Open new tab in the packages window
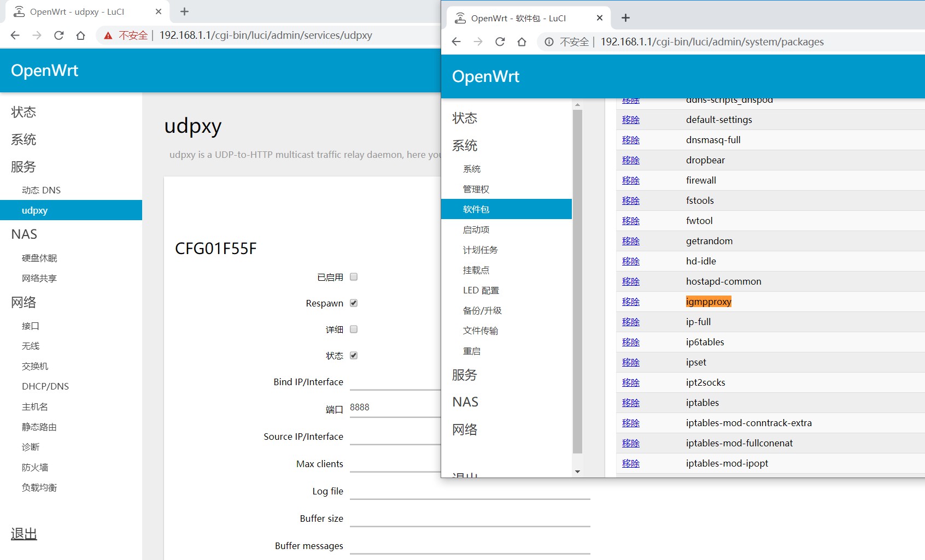 (625, 18)
